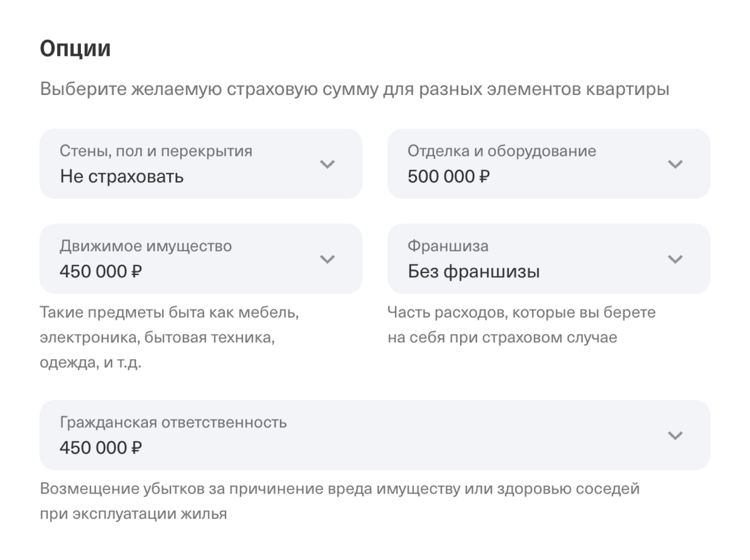Image resolution: width=750 pixels, height=560 pixels.
Task: Click the Возмещение убытков description text
Action: tap(340, 489)
